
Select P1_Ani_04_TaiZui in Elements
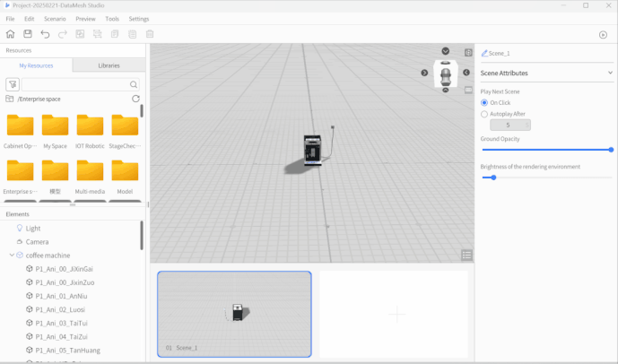coord(61,337)
